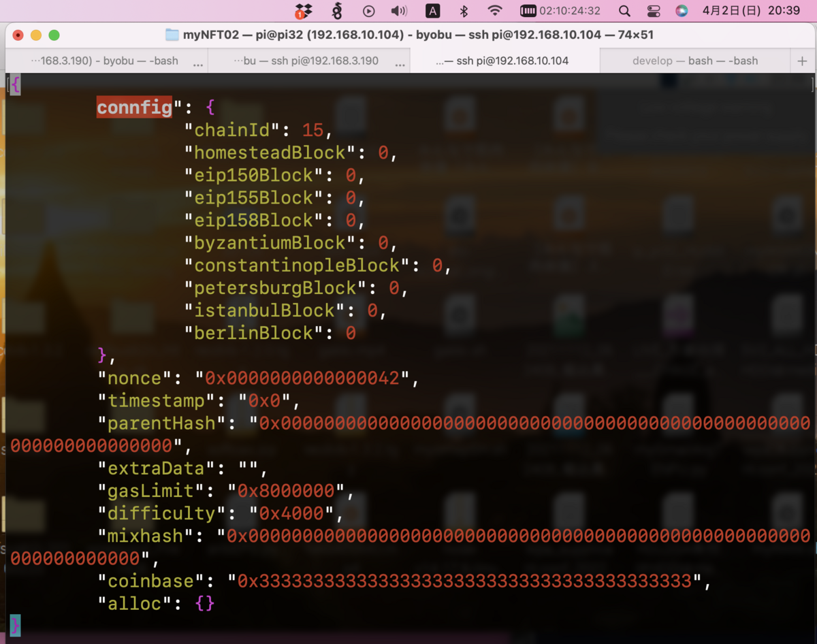Click the "A" input source icon
This screenshot has width=817, height=644.
click(432, 11)
